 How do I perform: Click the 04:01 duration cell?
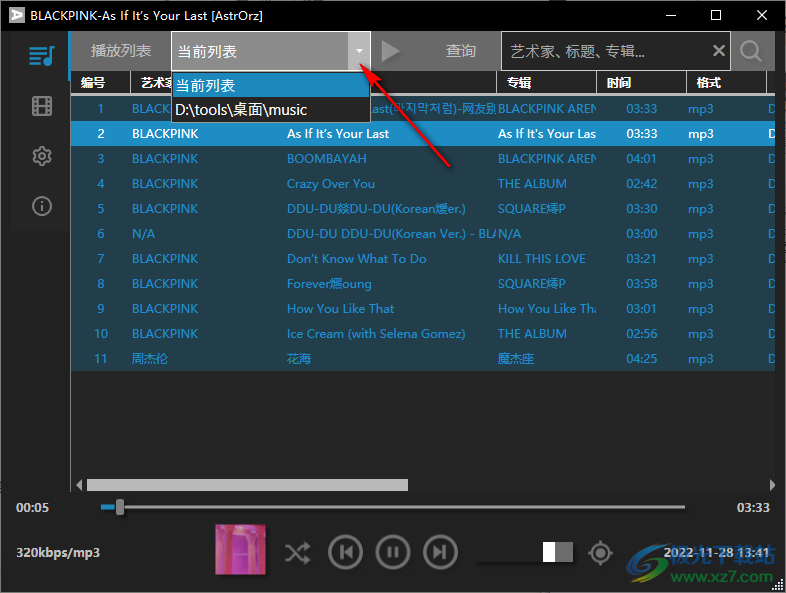point(641,159)
